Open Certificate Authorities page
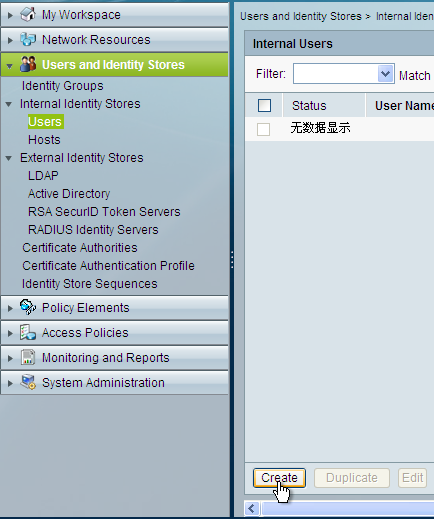434x519 pixels. [80, 248]
